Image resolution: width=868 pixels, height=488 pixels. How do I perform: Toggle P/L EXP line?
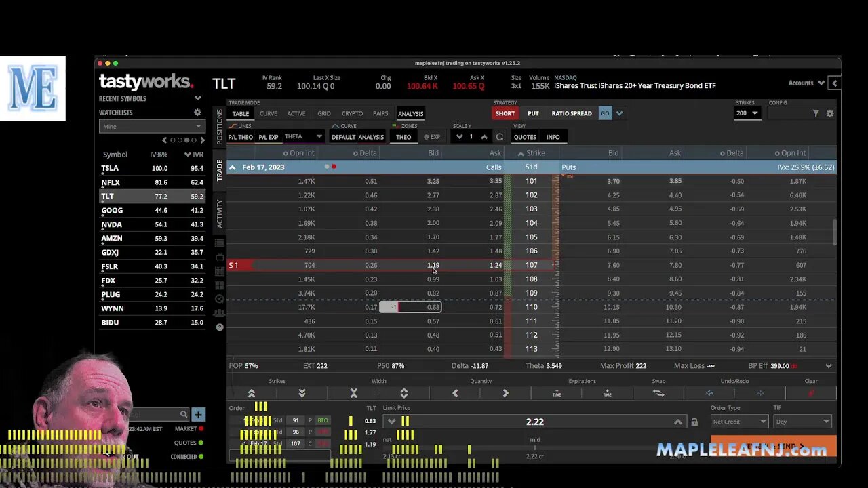[269, 137]
